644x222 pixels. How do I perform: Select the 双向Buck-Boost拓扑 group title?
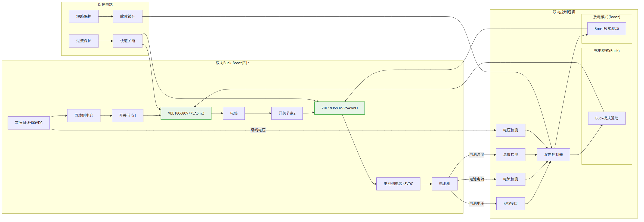[233, 63]
